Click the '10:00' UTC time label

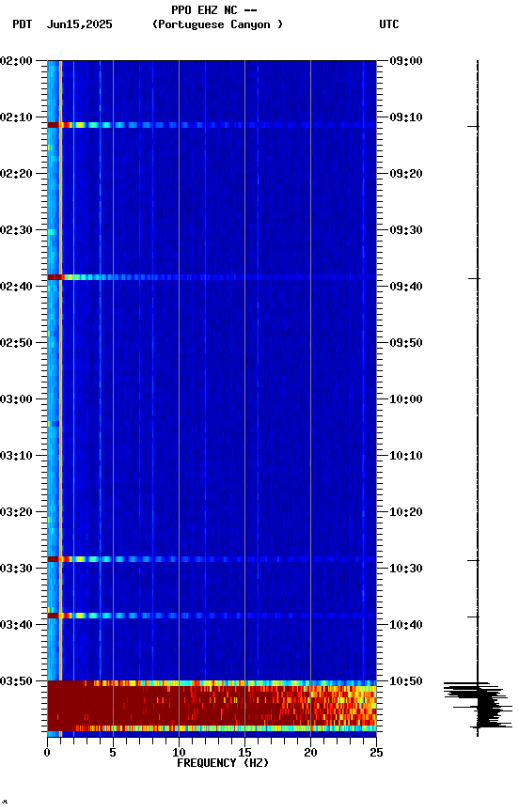[x=406, y=399]
